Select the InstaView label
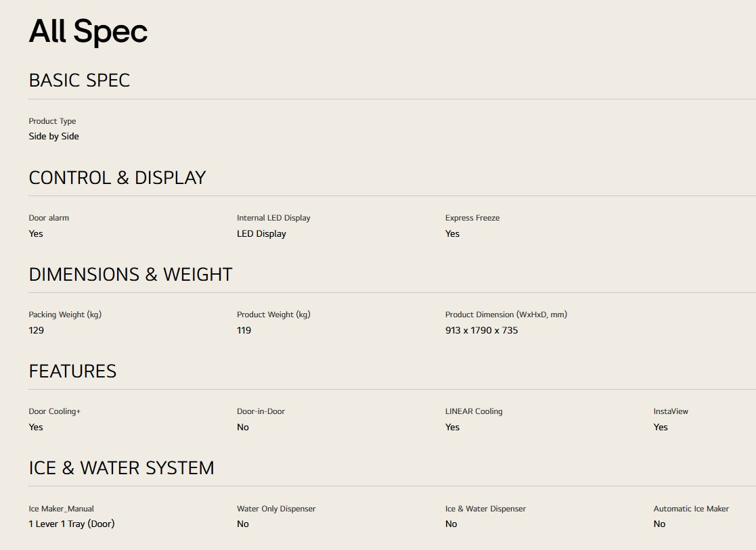The image size is (756, 550). 671,411
